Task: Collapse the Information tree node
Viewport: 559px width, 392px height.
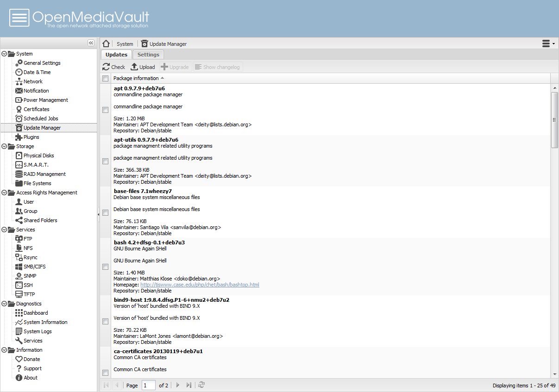Action: pos(4,350)
